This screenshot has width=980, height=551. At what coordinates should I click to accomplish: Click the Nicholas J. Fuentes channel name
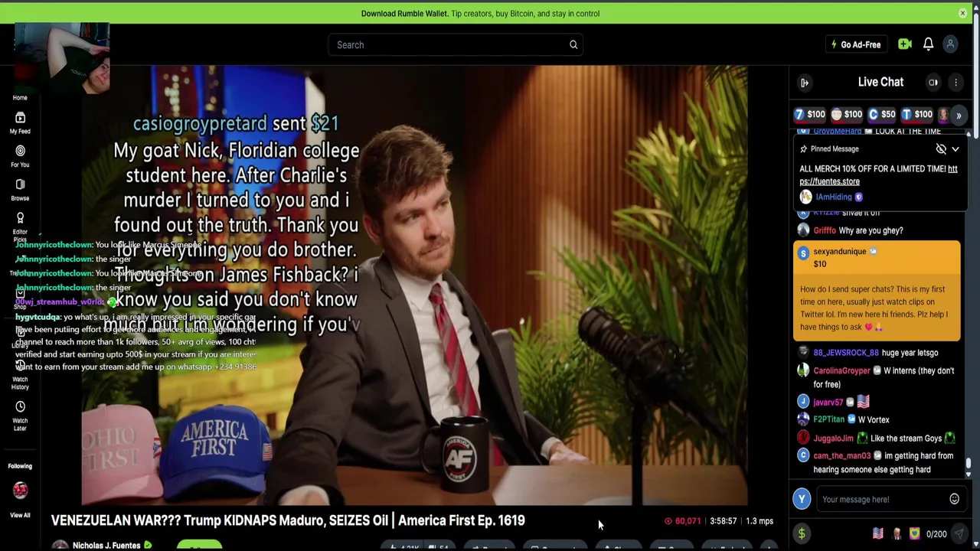click(106, 546)
